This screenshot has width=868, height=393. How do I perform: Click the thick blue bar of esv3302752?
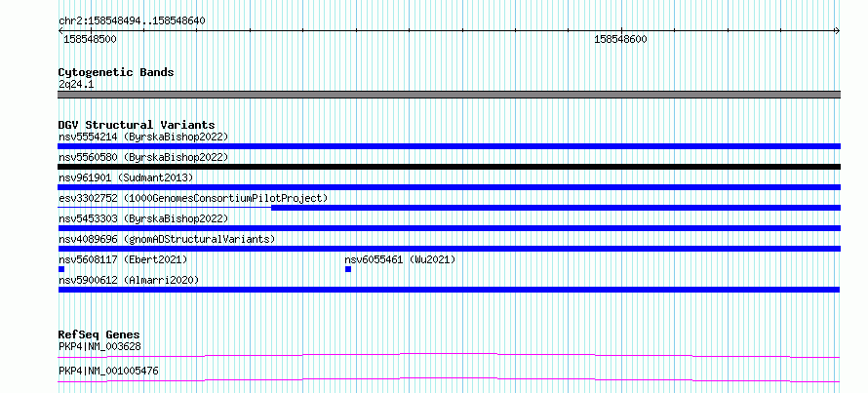(556, 208)
